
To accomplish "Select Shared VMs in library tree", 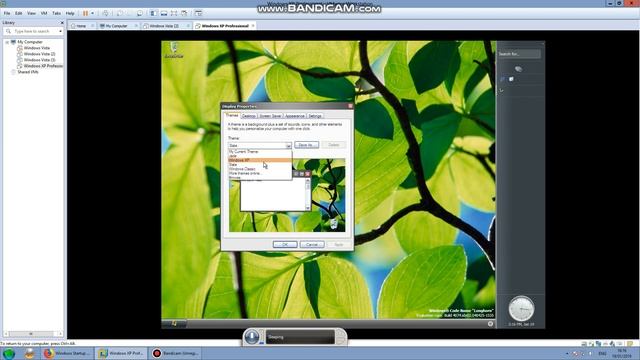I will point(28,72).
